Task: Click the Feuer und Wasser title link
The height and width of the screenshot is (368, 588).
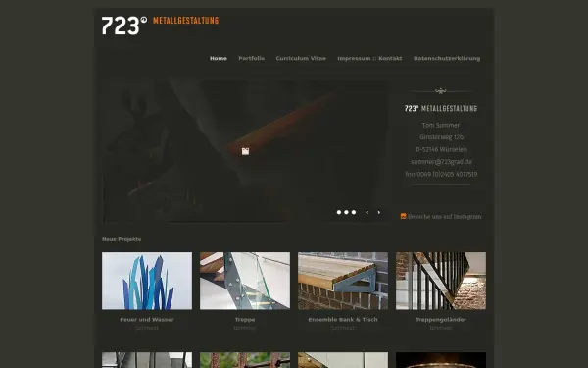Action: (x=147, y=320)
